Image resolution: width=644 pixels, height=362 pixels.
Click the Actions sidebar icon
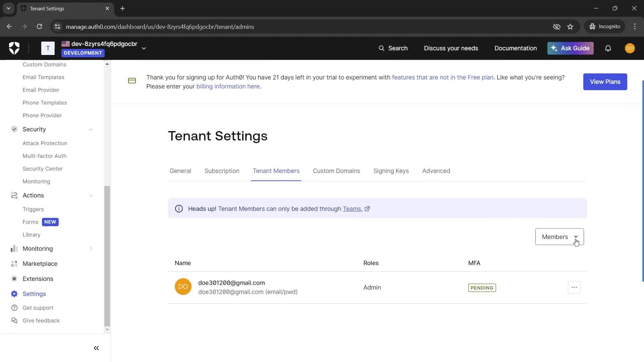(14, 195)
